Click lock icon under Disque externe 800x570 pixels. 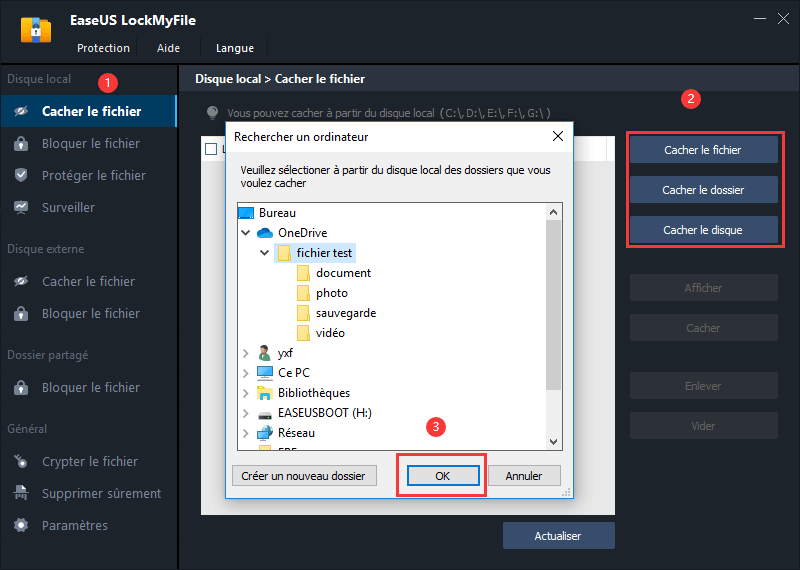tap(21, 313)
